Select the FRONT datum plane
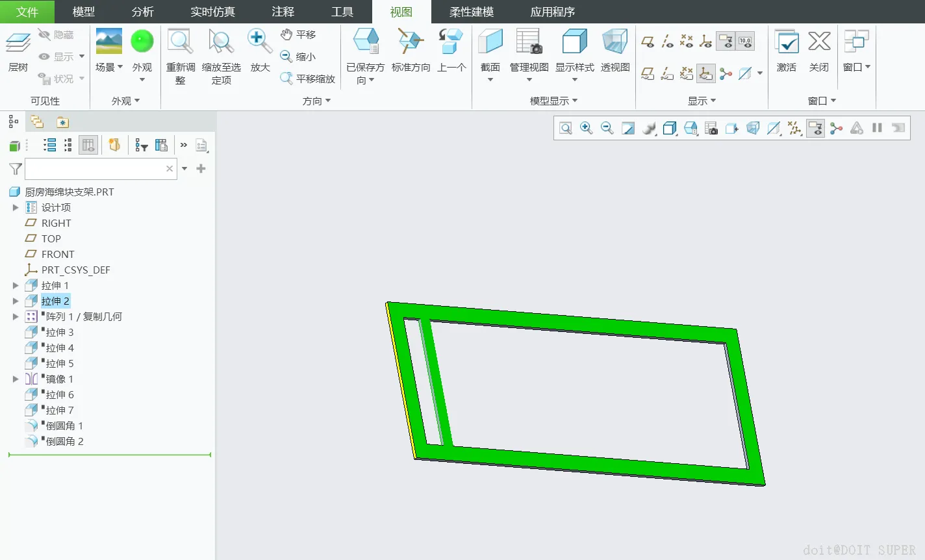925x560 pixels. tap(58, 254)
